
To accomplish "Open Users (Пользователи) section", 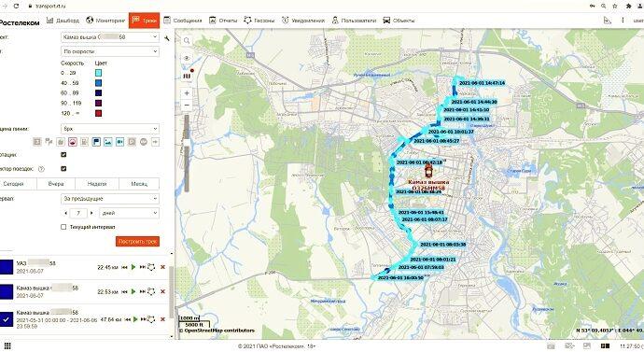I will (354, 21).
